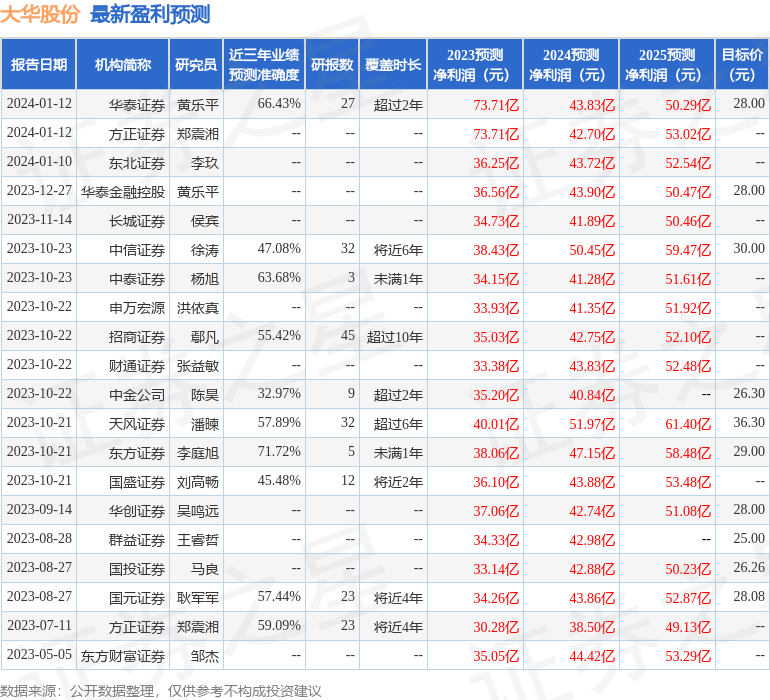
Task: Select the 2023预测净利润 column header
Action: click(x=475, y=64)
